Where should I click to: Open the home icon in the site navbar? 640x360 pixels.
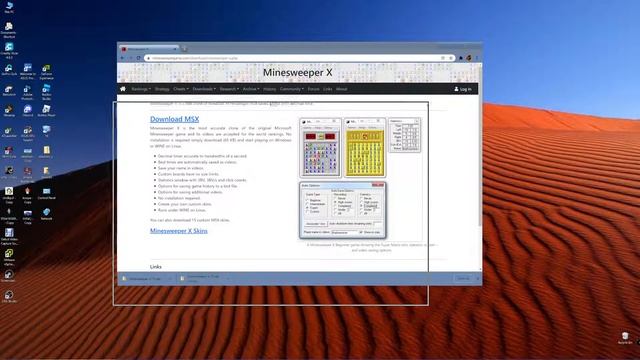(x=123, y=89)
